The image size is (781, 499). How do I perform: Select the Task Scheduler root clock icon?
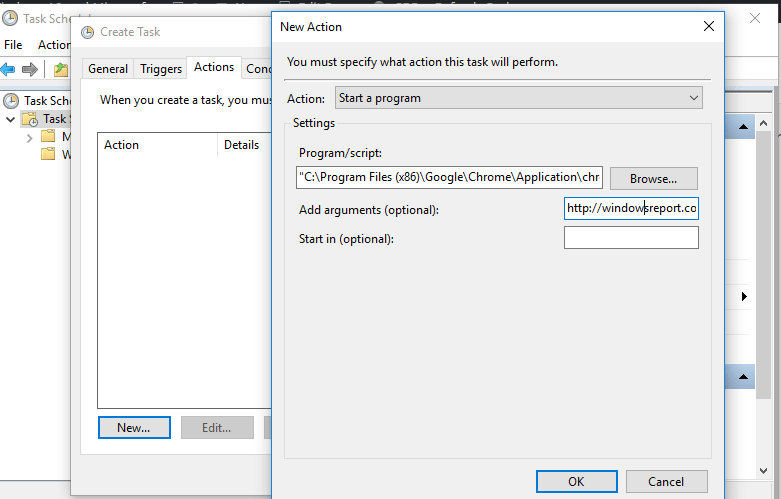(11, 101)
